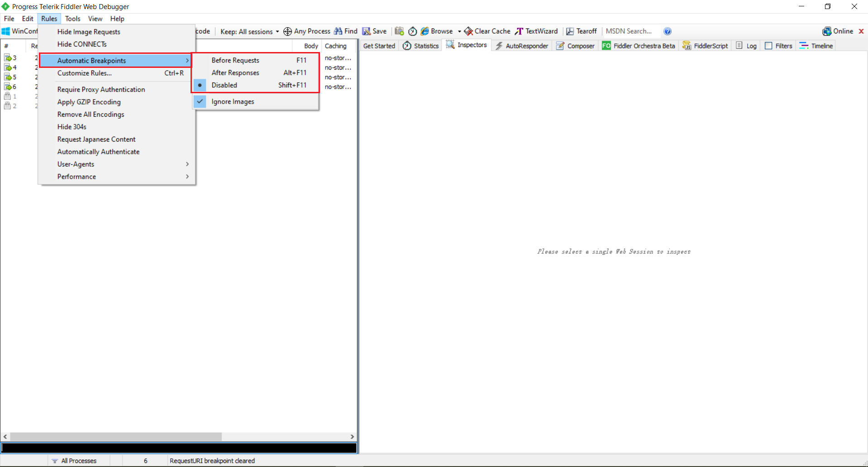This screenshot has height=467, width=868.
Task: Open the AutoResponder tab
Action: [521, 46]
